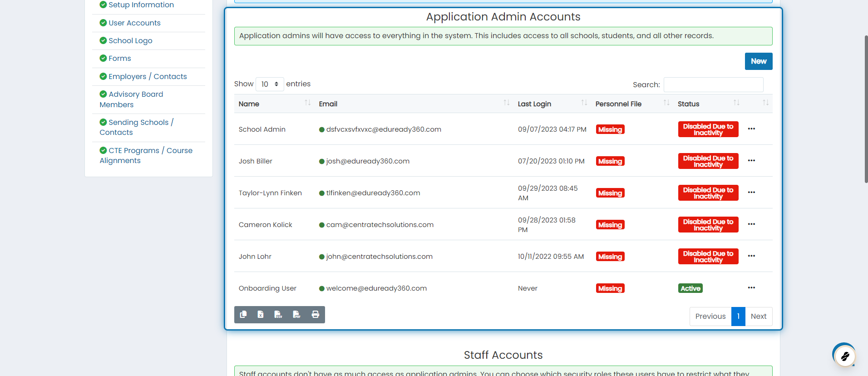The height and width of the screenshot is (376, 868).
Task: Open the actions menu for Taylor-Lynn Finken
Action: coord(751,193)
